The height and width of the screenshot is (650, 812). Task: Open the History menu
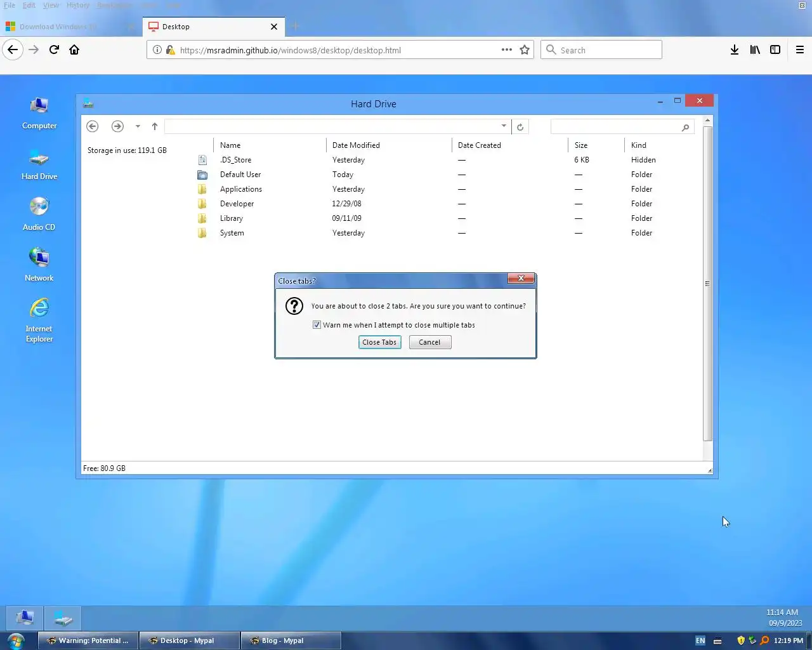[x=78, y=5]
